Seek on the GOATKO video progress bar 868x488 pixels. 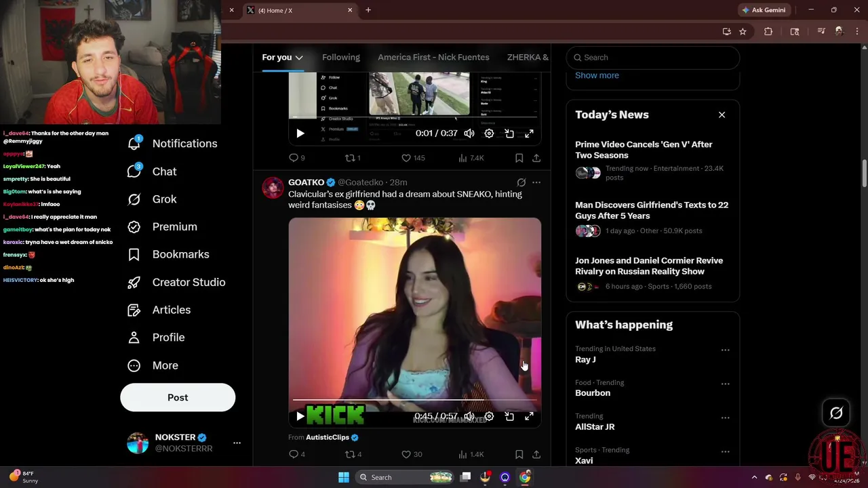coord(415,401)
